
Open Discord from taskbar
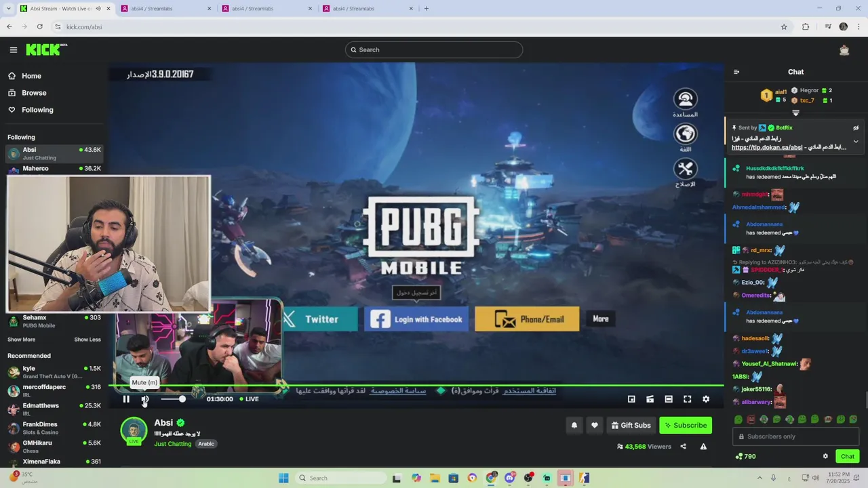pyautogui.click(x=509, y=478)
